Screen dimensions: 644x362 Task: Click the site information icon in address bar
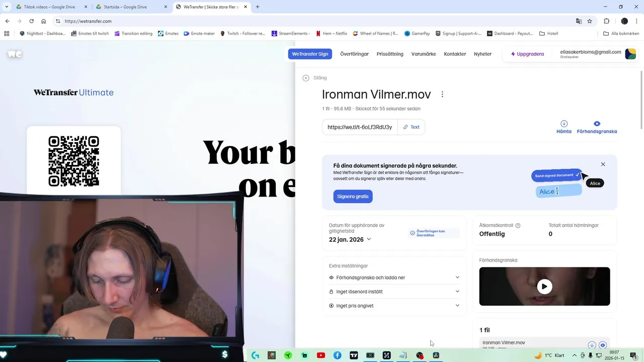click(x=58, y=21)
